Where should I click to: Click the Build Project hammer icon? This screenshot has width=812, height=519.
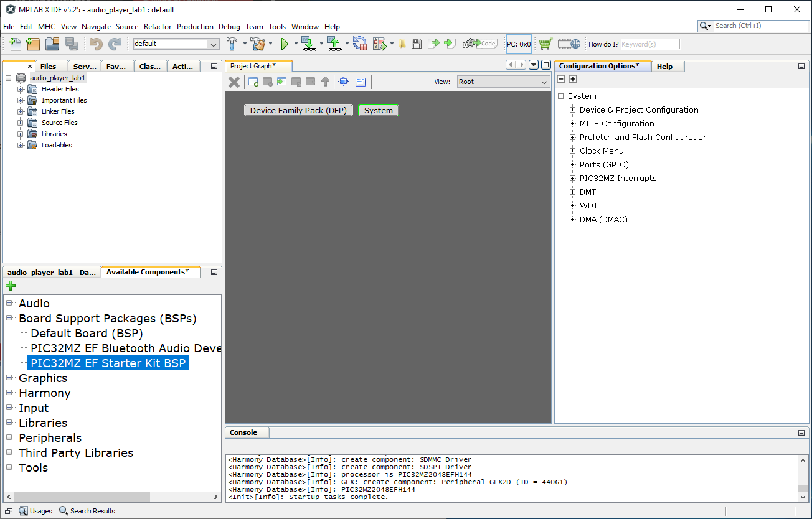click(232, 44)
